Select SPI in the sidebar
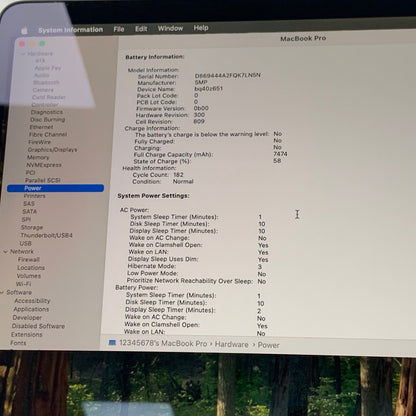Viewport: 416px width, 416px height. (26, 219)
